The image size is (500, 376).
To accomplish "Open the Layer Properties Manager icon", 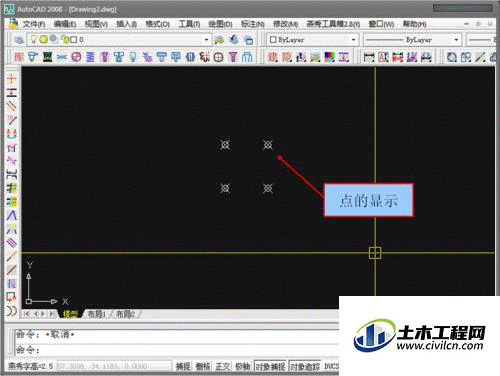I will [19, 40].
